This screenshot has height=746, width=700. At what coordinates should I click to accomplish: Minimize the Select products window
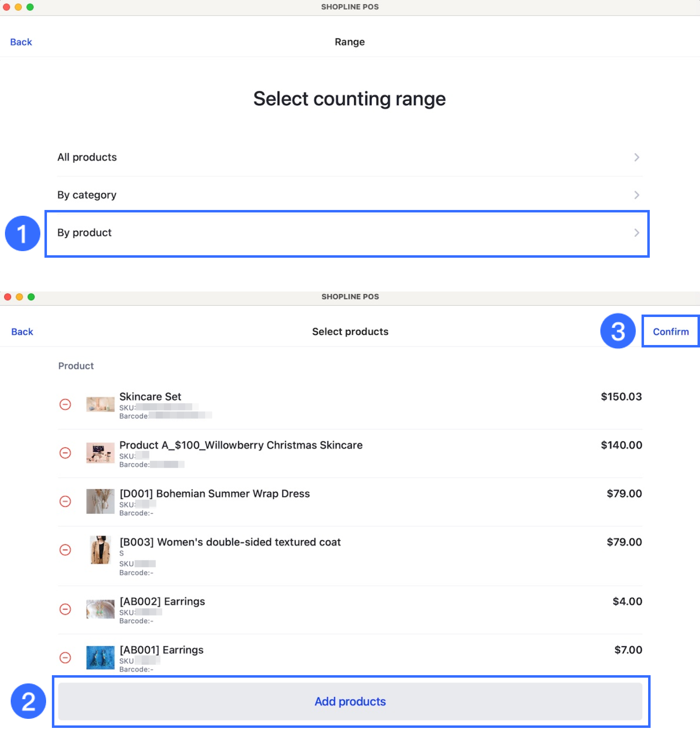tap(19, 297)
